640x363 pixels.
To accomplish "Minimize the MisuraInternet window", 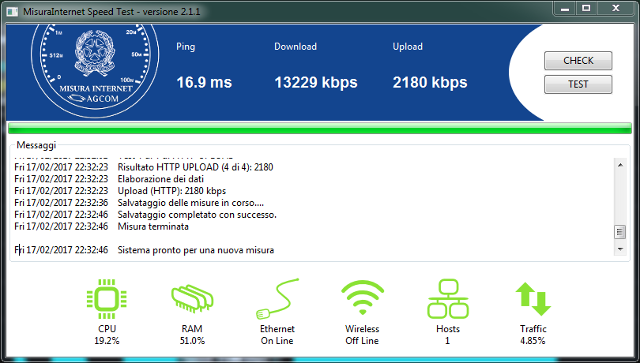I will coord(565,9).
